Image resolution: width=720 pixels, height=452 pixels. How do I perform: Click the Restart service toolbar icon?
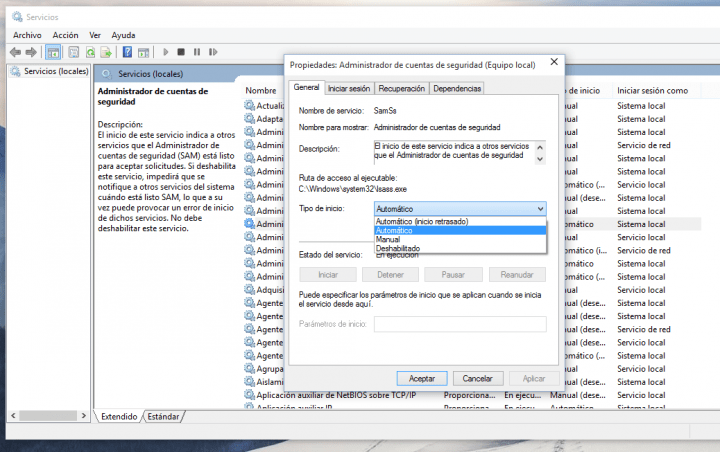pyautogui.click(x=213, y=52)
